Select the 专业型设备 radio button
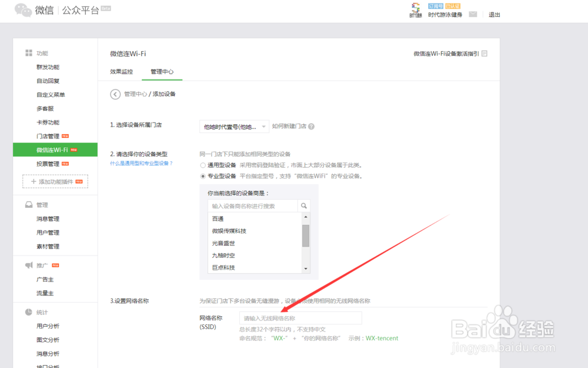The height and width of the screenshot is (368, 588). [203, 176]
